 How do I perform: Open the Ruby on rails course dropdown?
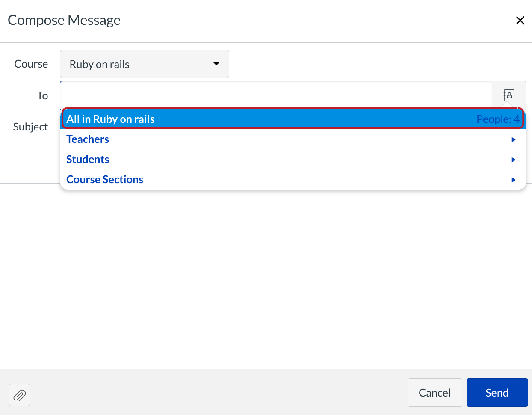click(144, 64)
